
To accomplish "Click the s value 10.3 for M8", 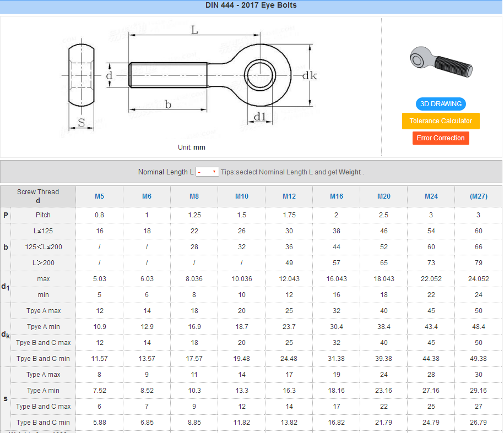I will point(194,391).
